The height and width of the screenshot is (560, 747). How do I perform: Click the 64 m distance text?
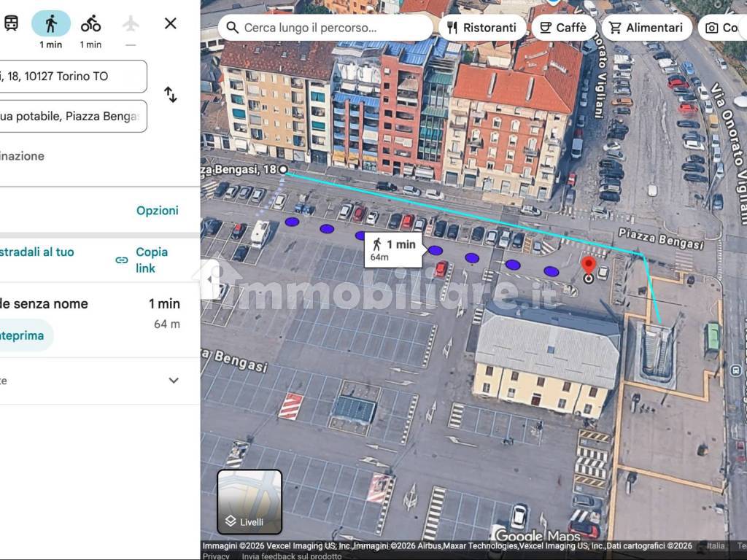(x=167, y=324)
